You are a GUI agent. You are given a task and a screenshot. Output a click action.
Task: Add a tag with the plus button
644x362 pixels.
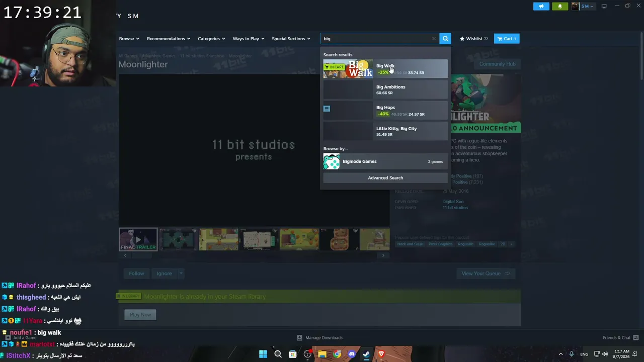[512, 244]
